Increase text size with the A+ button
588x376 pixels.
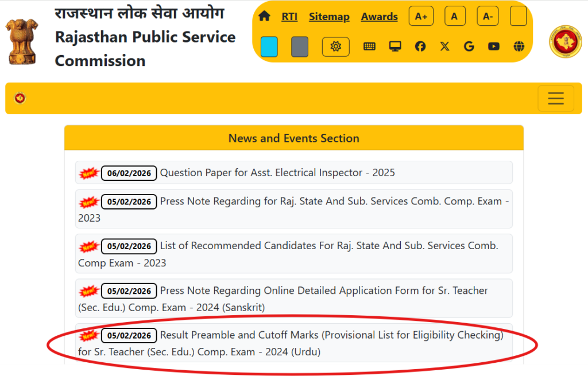coord(421,15)
